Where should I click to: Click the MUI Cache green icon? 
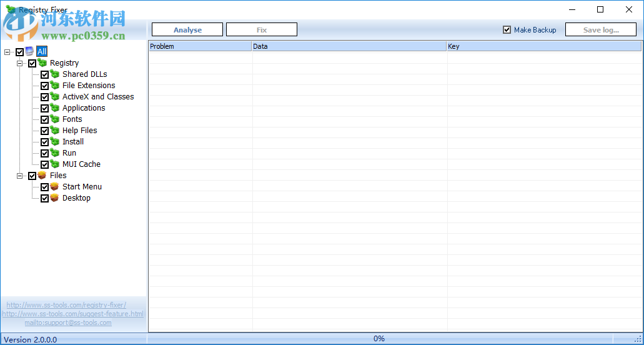click(x=54, y=164)
